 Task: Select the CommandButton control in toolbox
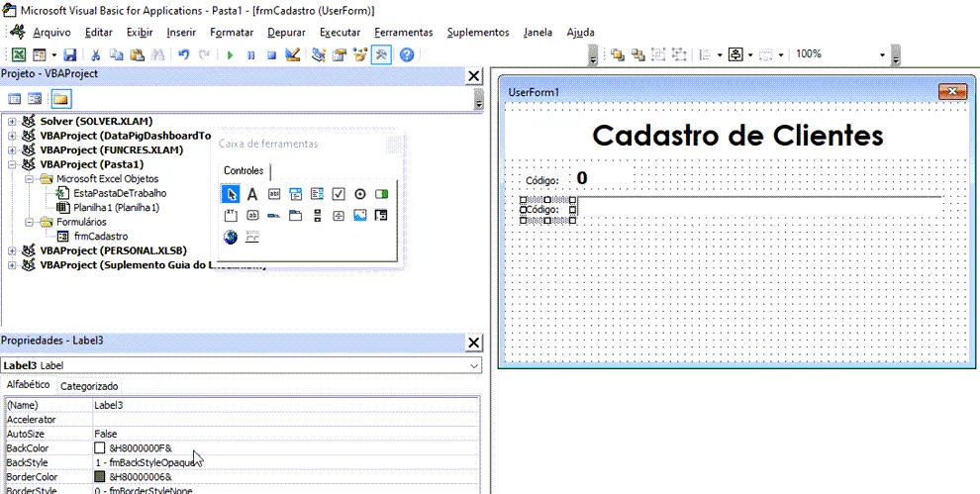tap(252, 216)
